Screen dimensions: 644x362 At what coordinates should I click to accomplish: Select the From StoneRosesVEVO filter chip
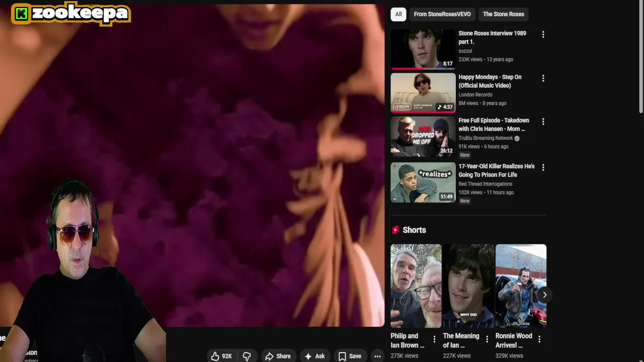pyautogui.click(x=442, y=14)
